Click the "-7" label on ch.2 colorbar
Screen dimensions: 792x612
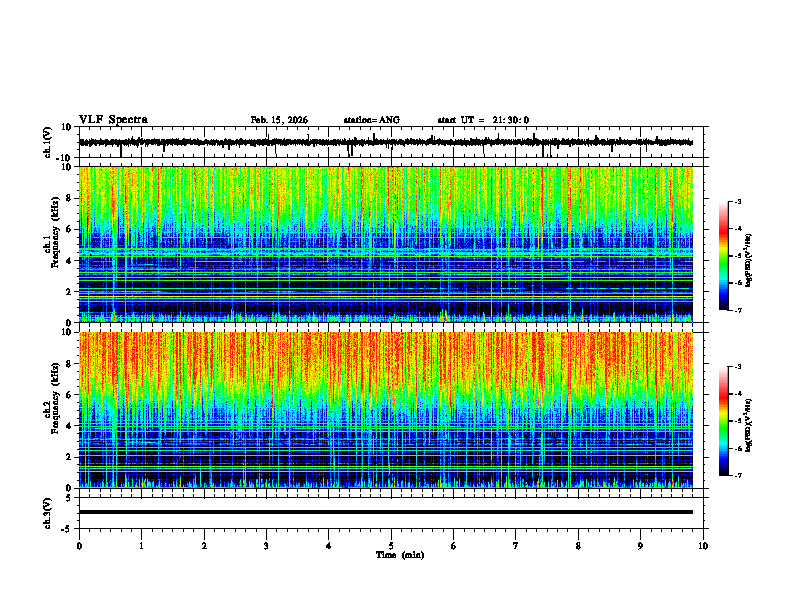(x=737, y=476)
